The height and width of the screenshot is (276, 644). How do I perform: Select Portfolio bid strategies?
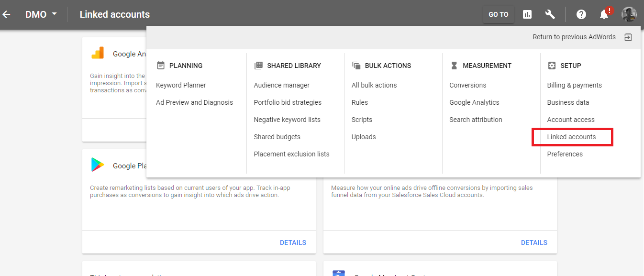coord(288,102)
